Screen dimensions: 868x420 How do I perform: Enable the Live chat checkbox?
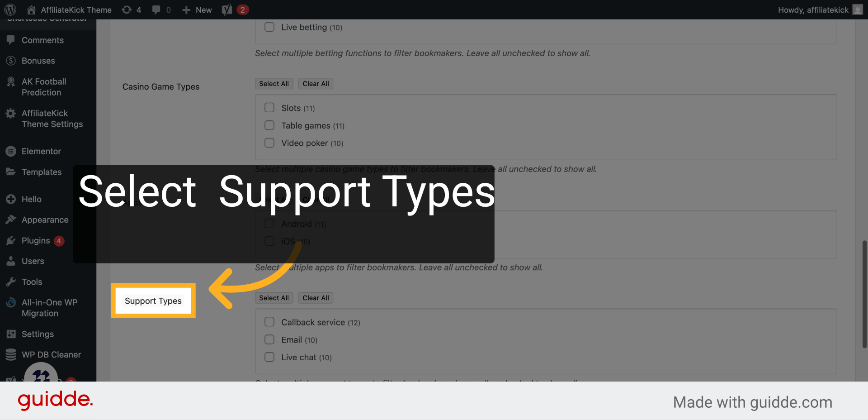269,357
